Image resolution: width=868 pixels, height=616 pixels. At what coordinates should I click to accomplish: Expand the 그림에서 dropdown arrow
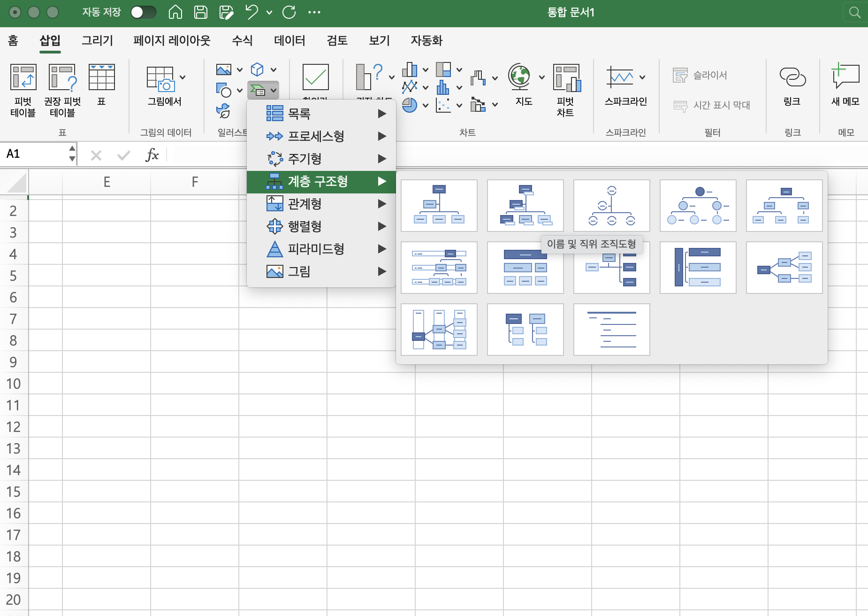click(x=183, y=77)
